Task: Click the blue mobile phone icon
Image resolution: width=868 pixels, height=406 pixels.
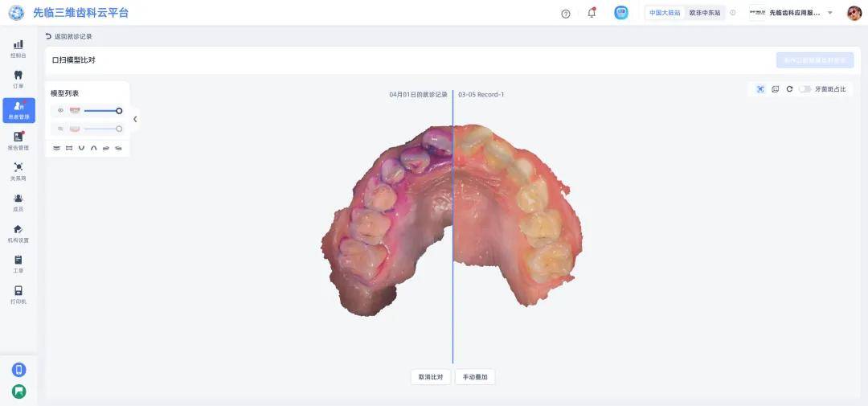Action: (x=18, y=370)
